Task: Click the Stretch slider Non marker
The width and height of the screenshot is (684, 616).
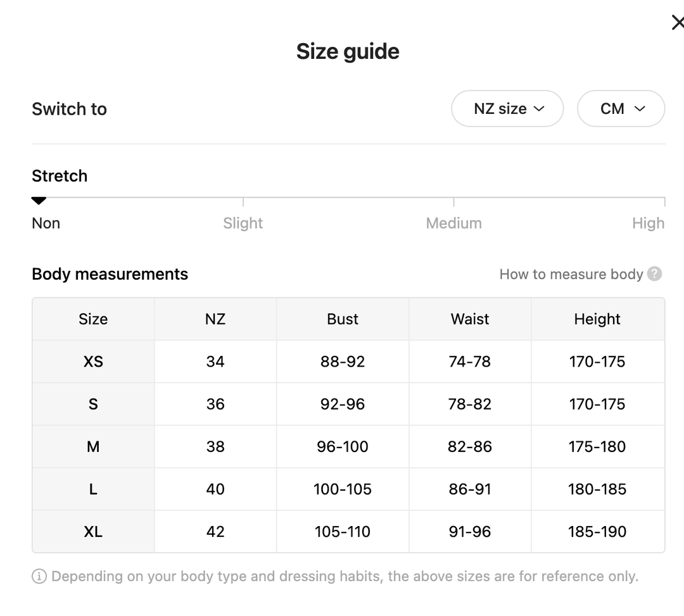Action: click(39, 201)
